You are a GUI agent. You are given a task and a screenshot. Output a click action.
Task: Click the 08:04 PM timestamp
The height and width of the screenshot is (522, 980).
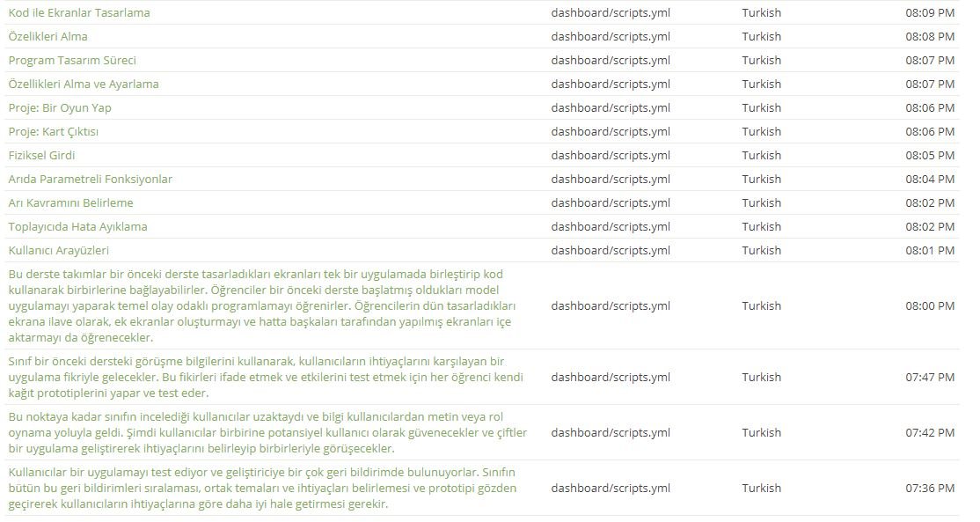930,179
